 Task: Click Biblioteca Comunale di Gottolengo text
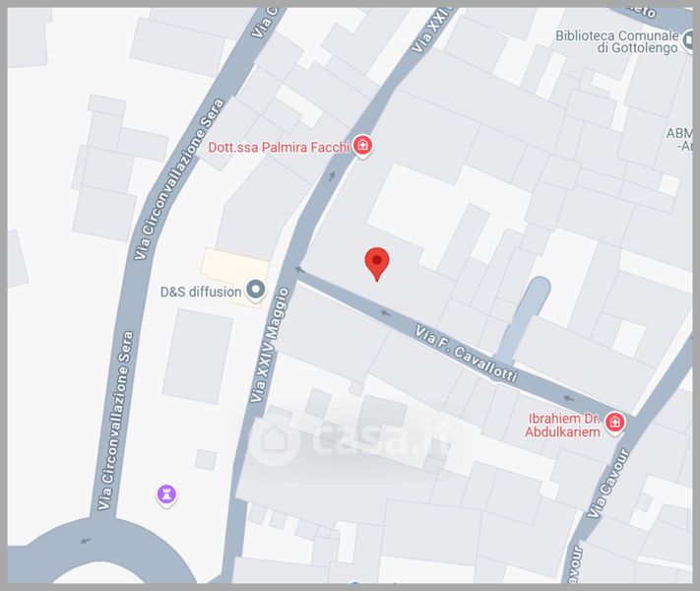click(x=617, y=41)
